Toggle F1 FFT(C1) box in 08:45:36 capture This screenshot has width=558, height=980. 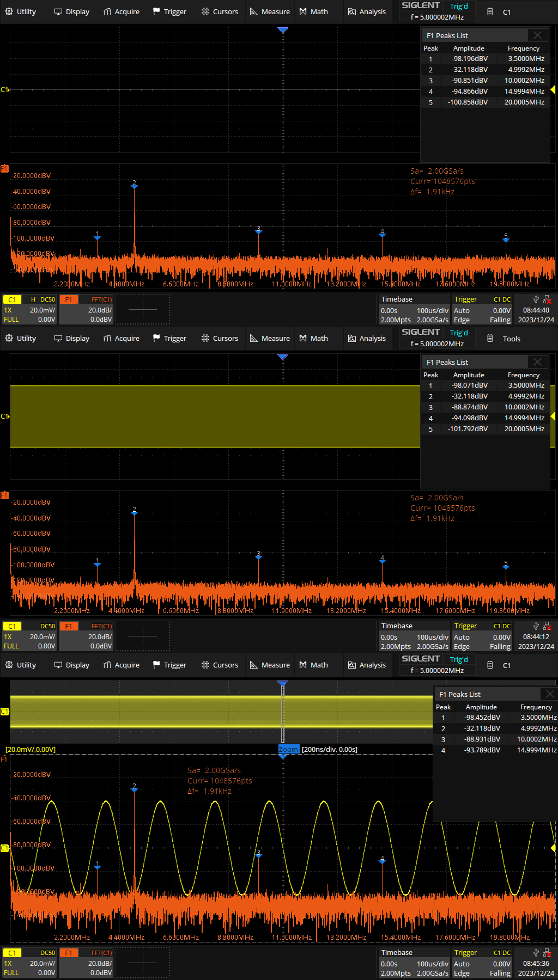[x=86, y=963]
